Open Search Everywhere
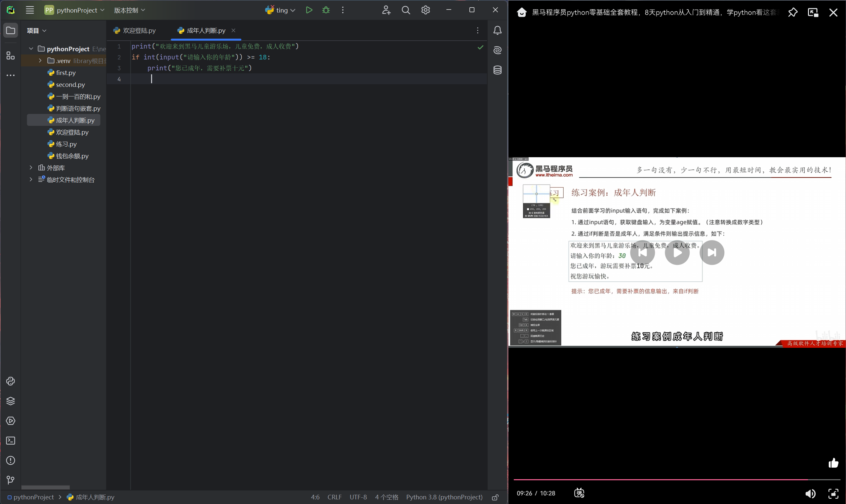 406,10
